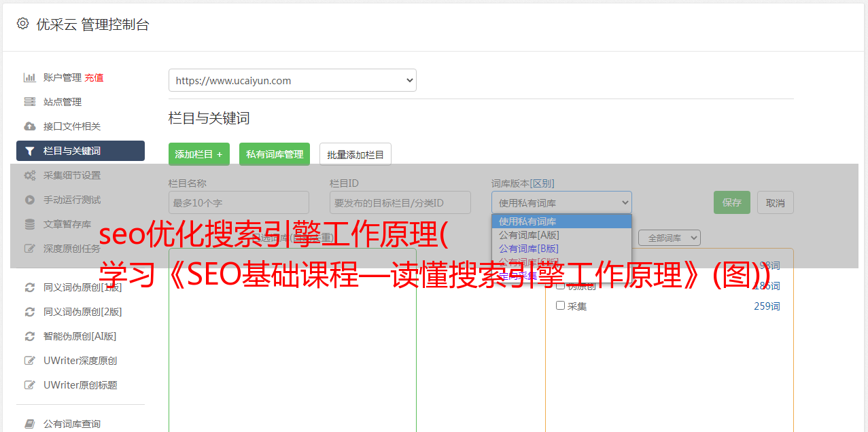
Task: Open 手动运行测试 in the sidebar
Action: (72, 200)
